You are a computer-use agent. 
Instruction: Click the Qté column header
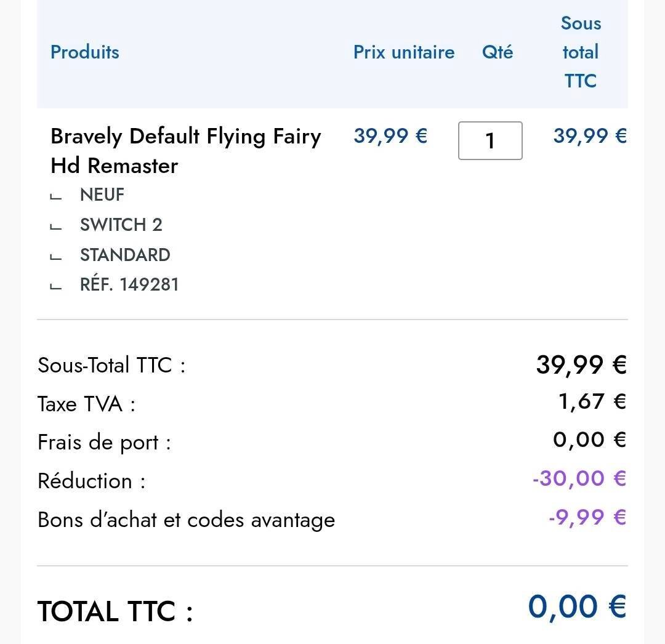coord(498,52)
